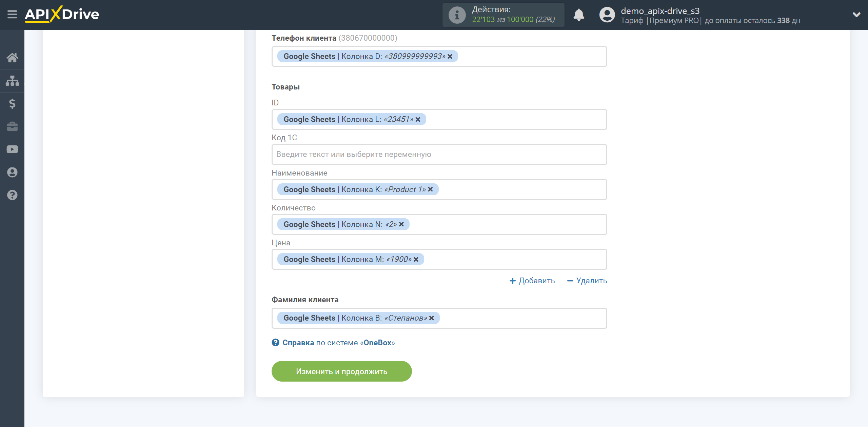This screenshot has height=427, width=868.
Task: Click the Справка question mark icon
Action: (x=275, y=343)
